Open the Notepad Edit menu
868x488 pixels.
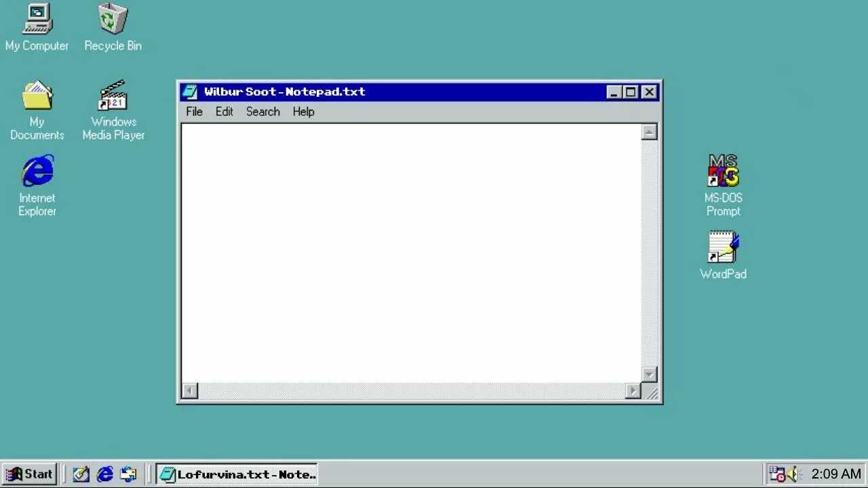click(224, 112)
